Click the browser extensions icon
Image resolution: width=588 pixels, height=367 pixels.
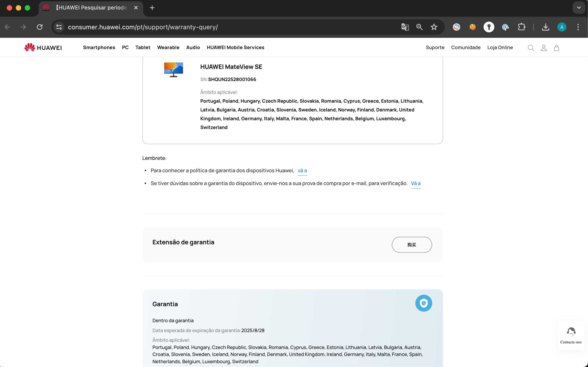tap(522, 27)
